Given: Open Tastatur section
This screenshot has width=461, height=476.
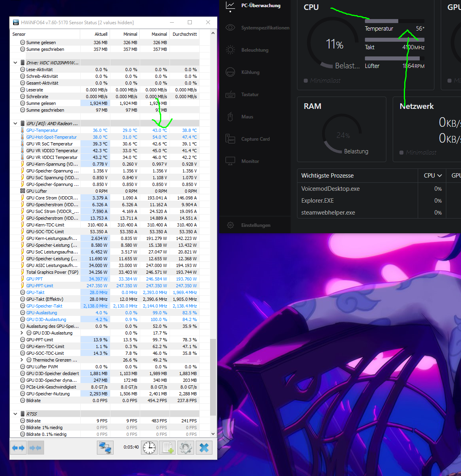Looking at the screenshot, I should pos(250,95).
